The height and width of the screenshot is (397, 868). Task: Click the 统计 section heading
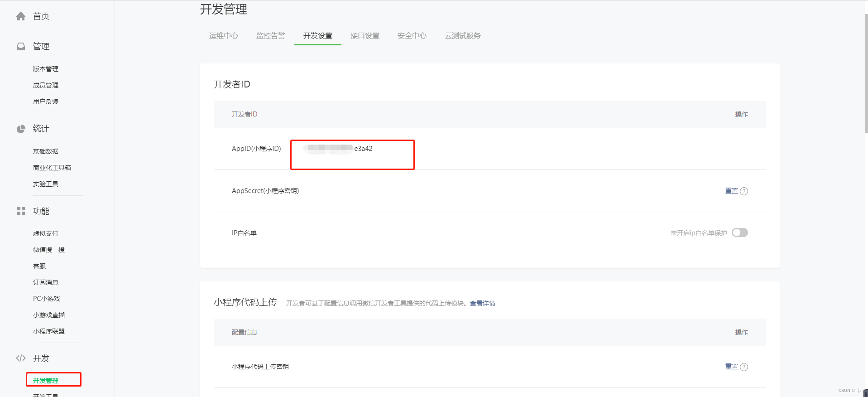tap(41, 129)
